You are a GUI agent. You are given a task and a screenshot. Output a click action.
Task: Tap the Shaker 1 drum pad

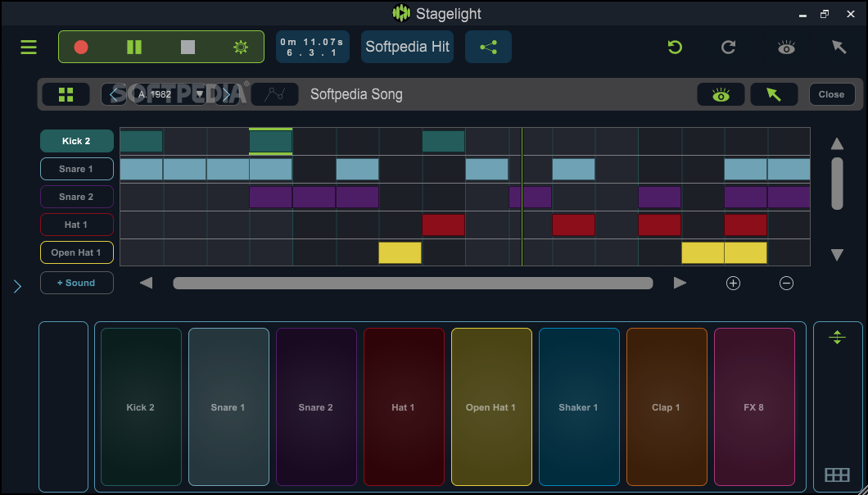pos(579,406)
